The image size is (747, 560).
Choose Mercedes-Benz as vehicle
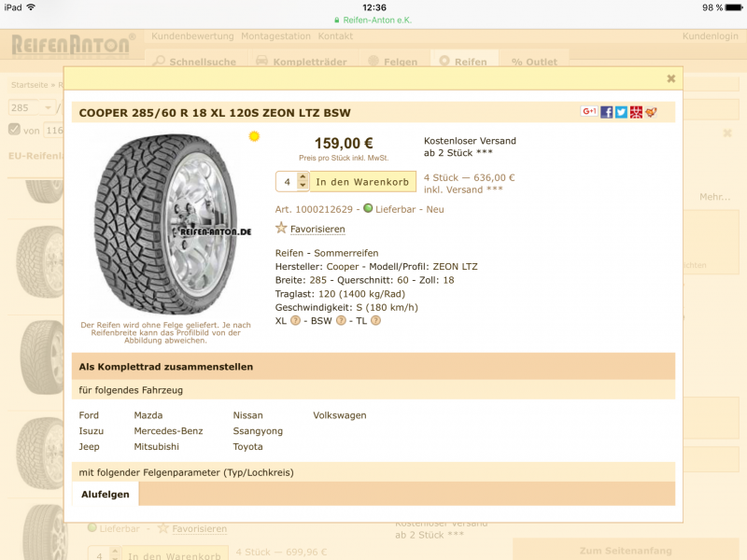[x=168, y=431]
